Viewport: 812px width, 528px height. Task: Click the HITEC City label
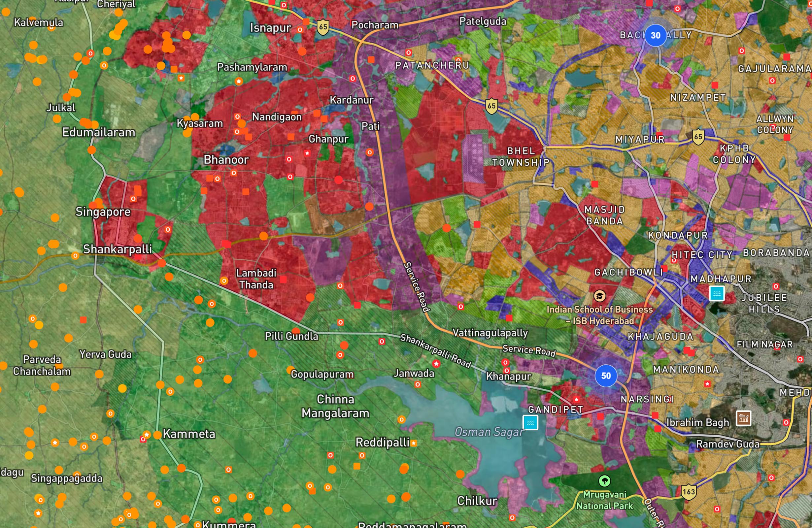701,254
